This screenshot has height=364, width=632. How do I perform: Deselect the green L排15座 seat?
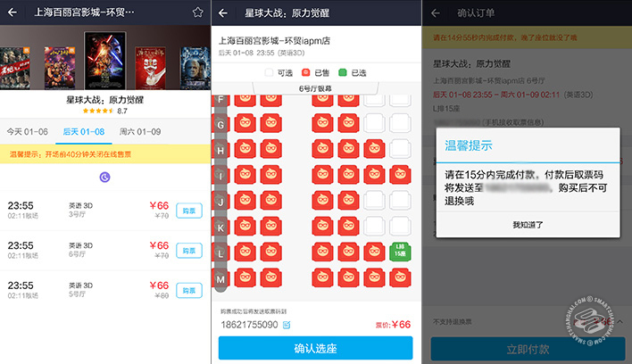pos(400,252)
